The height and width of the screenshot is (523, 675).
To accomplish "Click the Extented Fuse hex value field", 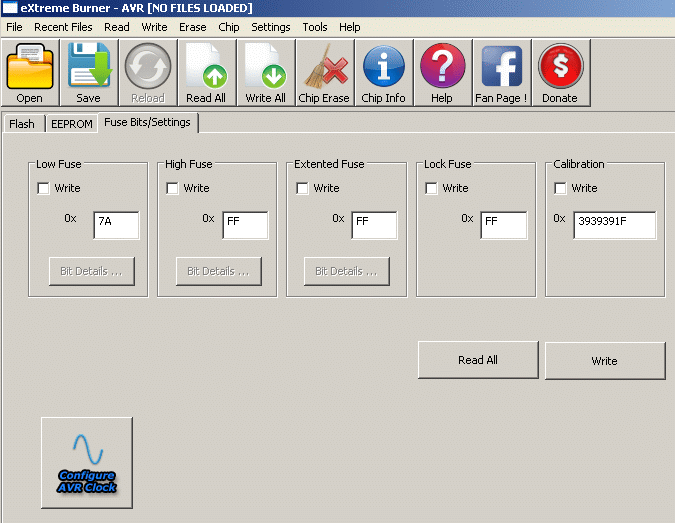I will coord(374,225).
